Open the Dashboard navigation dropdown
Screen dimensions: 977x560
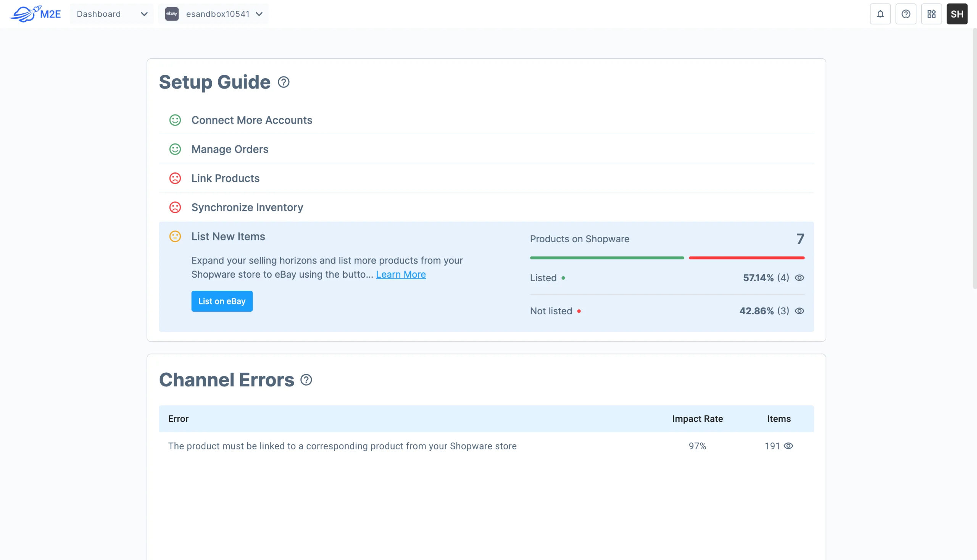(x=111, y=14)
